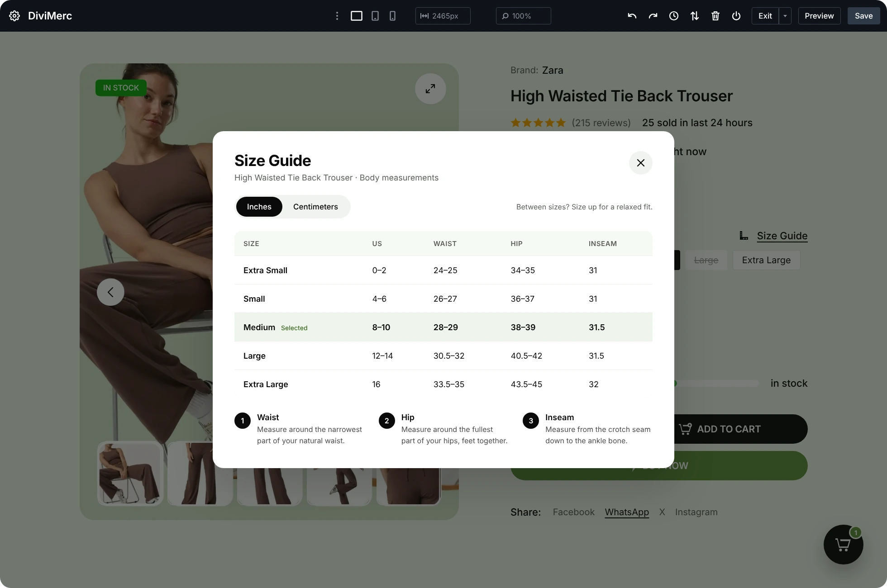Open editing history clock icon
Image resolution: width=887 pixels, height=588 pixels.
click(674, 16)
